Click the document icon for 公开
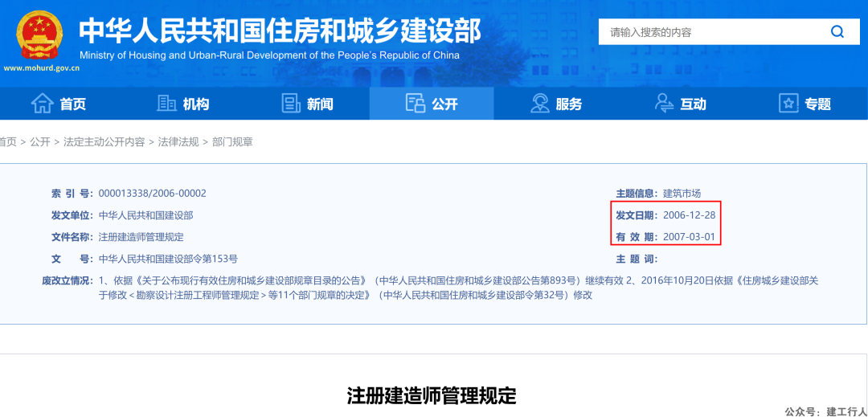 (415, 104)
